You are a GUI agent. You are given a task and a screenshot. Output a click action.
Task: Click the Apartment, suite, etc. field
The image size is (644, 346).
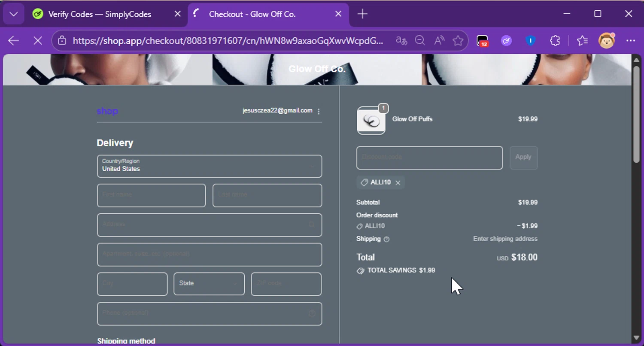click(x=210, y=255)
